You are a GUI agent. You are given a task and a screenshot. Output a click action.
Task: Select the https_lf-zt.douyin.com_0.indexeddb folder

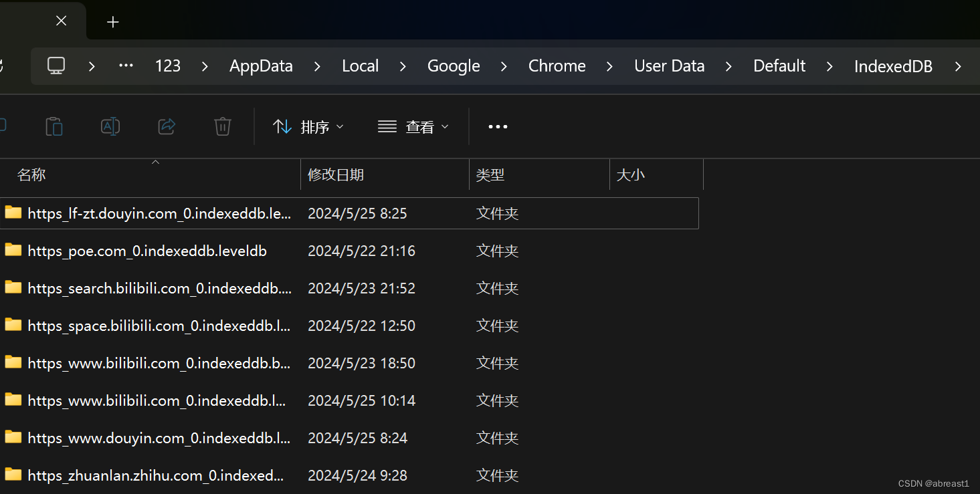click(348, 213)
